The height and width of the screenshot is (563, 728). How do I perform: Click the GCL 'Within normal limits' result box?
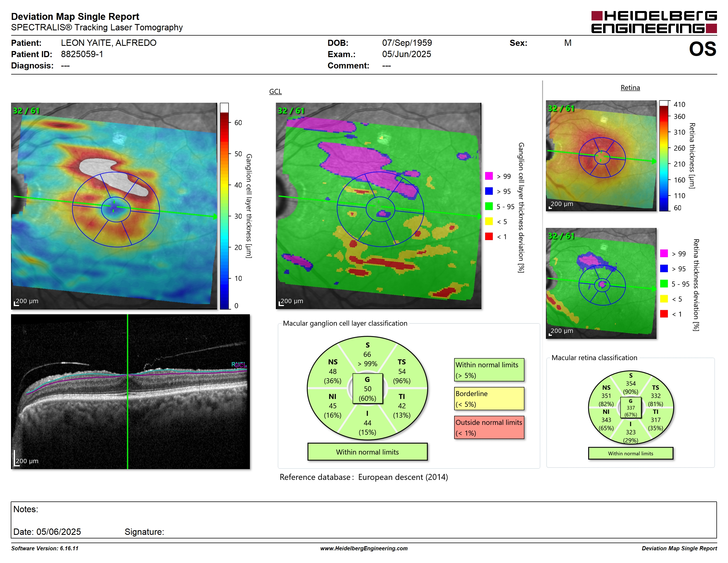point(367,452)
